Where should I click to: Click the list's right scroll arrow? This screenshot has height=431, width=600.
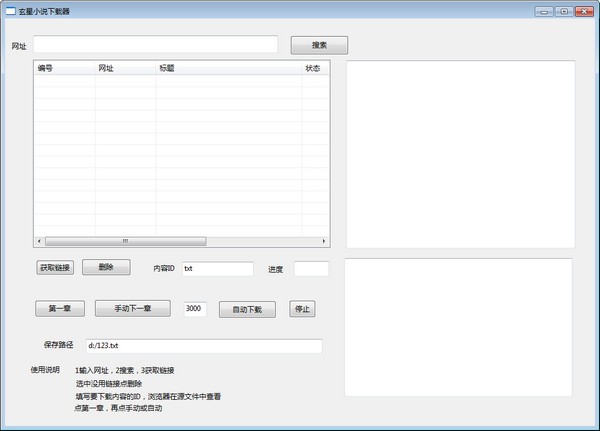323,241
